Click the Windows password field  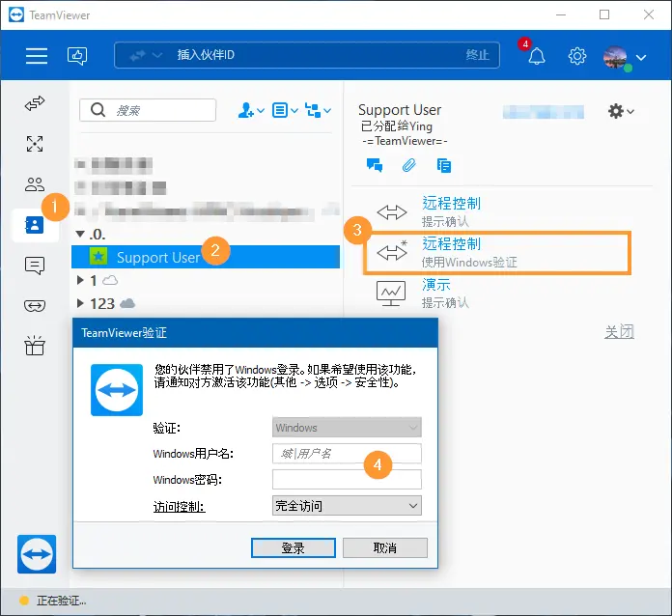click(347, 479)
